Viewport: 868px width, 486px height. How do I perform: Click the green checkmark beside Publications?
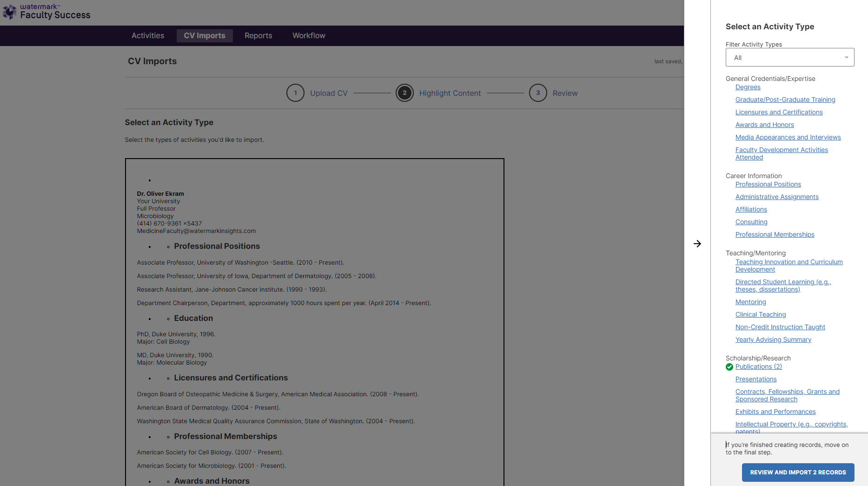click(729, 367)
